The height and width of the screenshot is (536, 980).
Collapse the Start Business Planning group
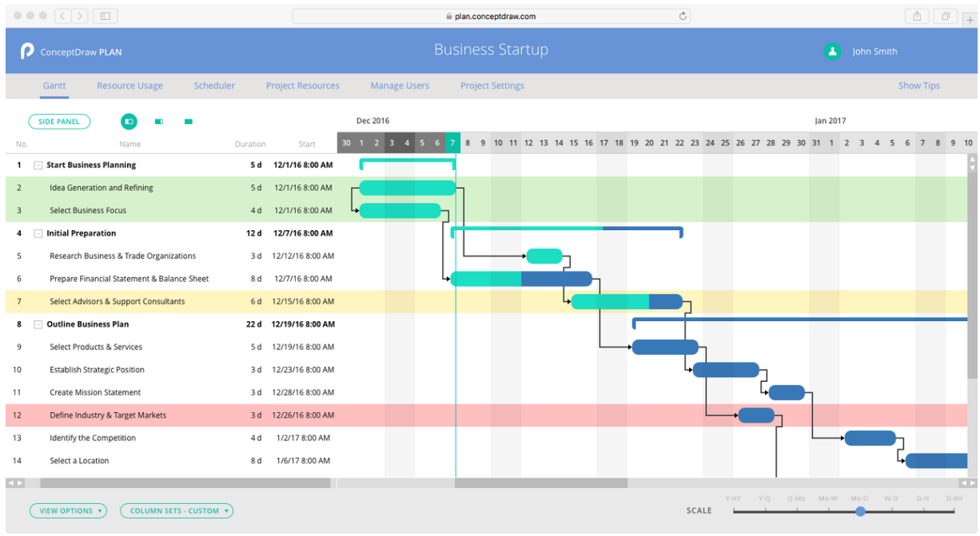[x=38, y=165]
